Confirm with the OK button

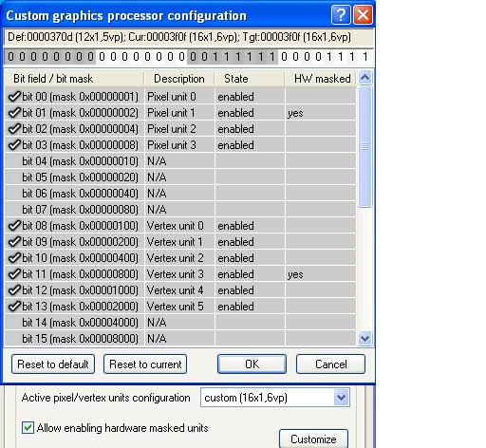click(x=252, y=364)
